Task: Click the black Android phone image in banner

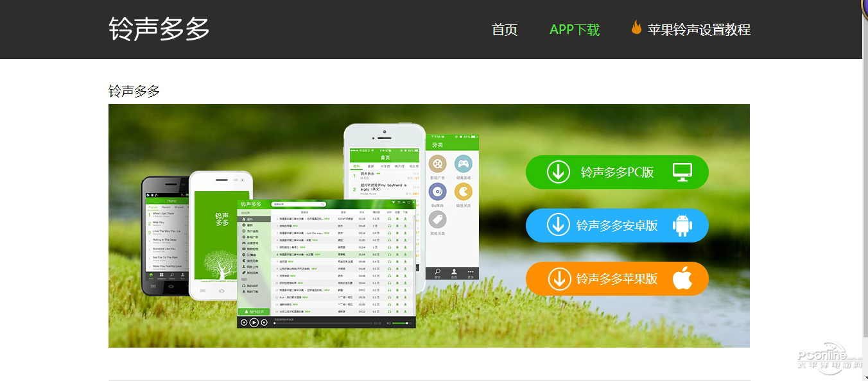Action: point(166,236)
